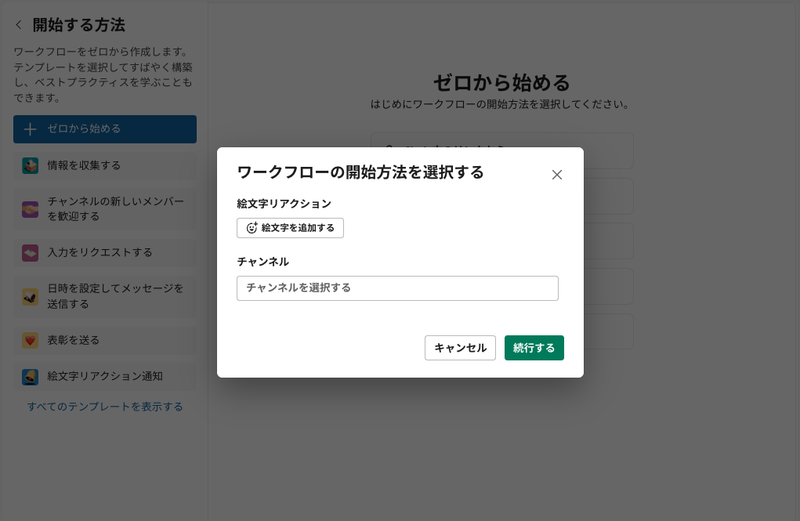The width and height of the screenshot is (800, 521).
Task: Choose the 情報を収集する template
Action: 105,165
